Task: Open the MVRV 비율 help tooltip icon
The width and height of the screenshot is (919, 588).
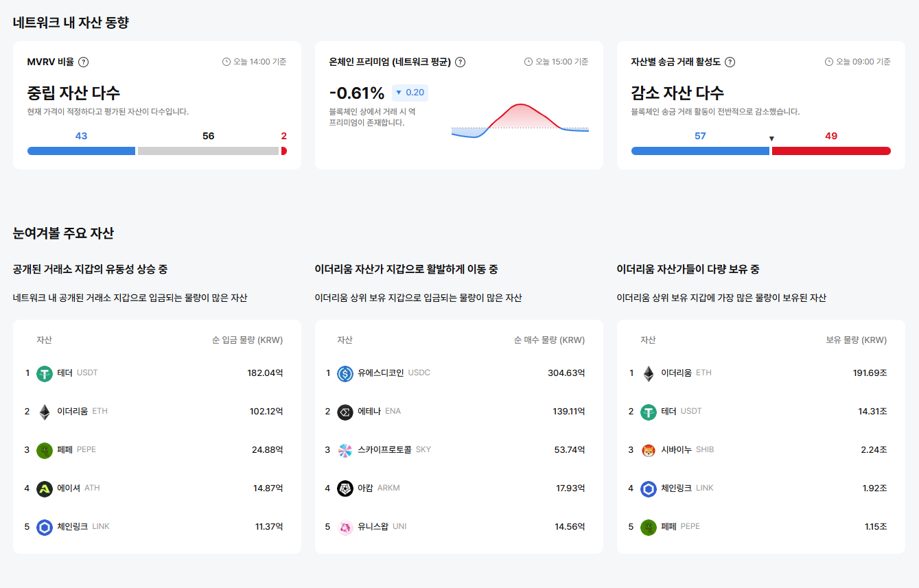Action: pos(84,62)
